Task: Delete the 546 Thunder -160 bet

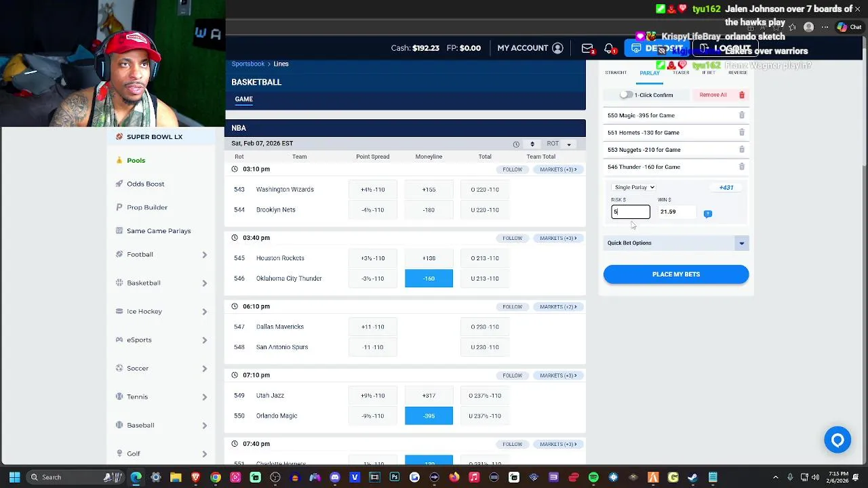Action: (741, 166)
